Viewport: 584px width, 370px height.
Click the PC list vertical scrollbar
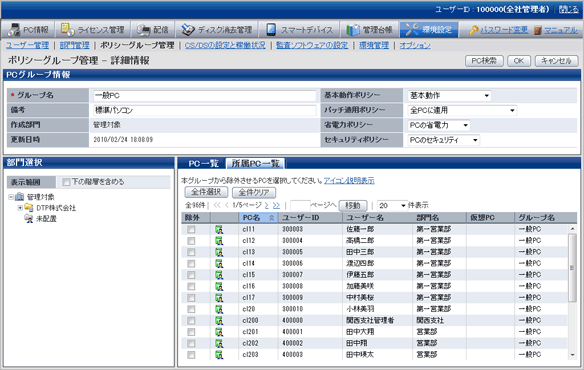[572, 292]
